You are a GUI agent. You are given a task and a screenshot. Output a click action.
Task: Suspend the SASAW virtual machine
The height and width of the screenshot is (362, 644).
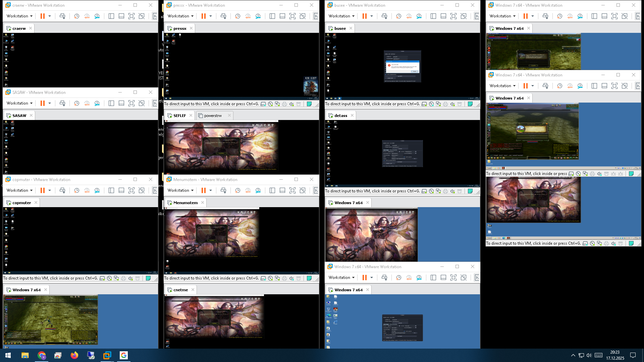pyautogui.click(x=43, y=103)
